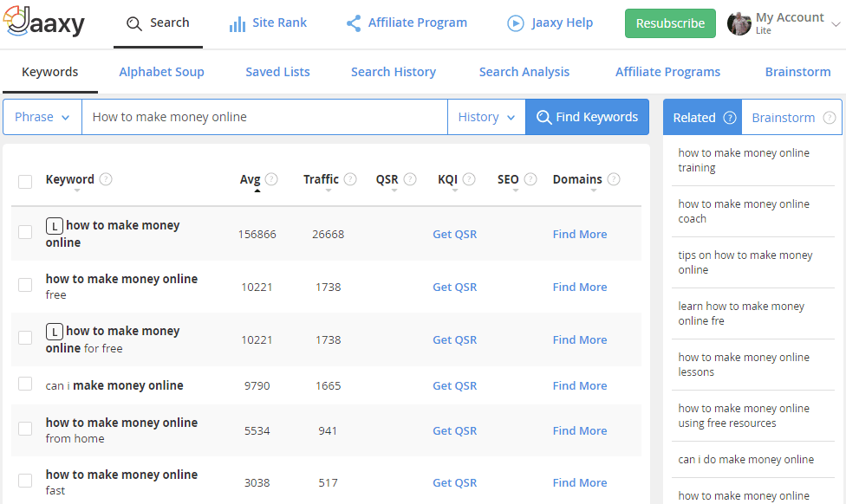
Task: Click Get QSR for 'how to make money online free'
Action: point(454,288)
